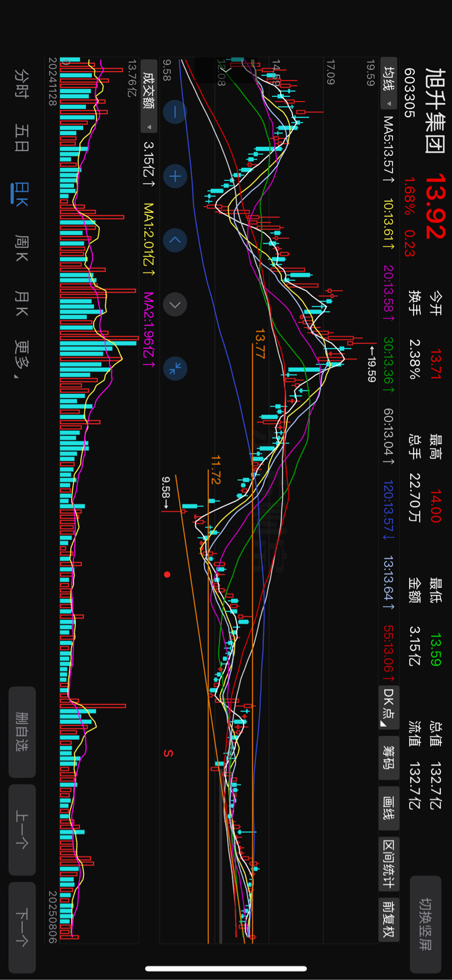The width and height of the screenshot is (452, 980).
Task: Tap the 总值 value 132.7亿
Action: coord(435,786)
